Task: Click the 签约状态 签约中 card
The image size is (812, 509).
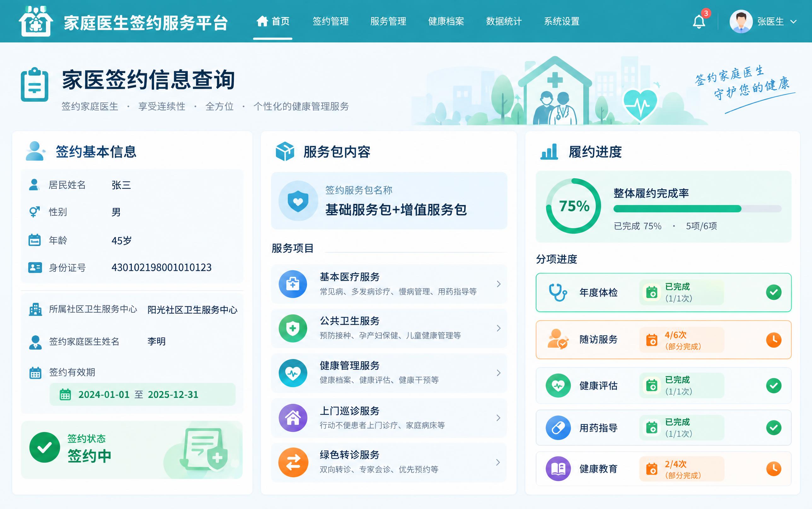Action: coord(132,450)
